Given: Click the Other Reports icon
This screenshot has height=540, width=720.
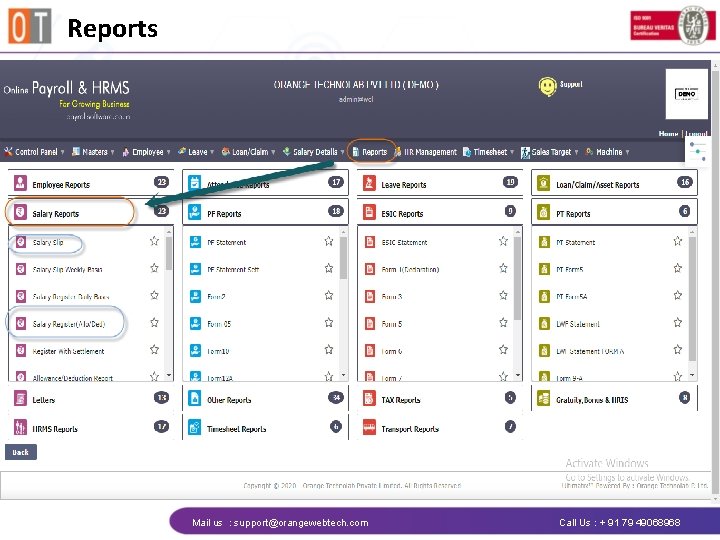Looking at the screenshot, I should 195,398.
